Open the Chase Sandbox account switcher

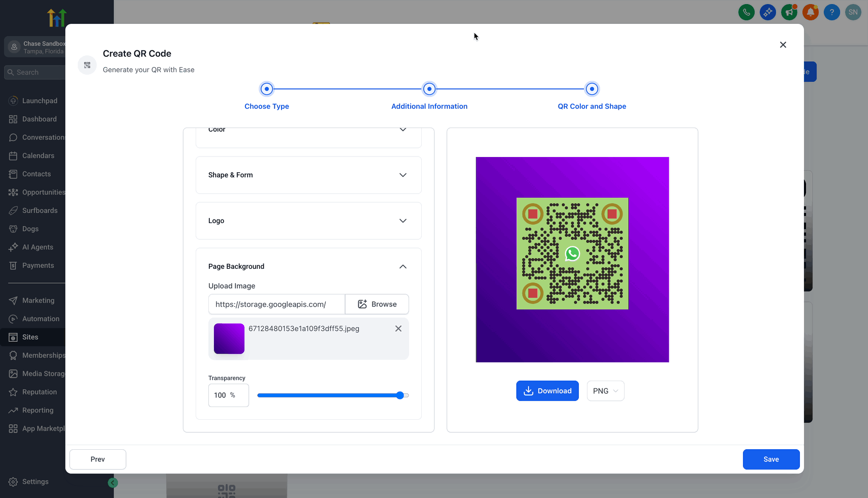tap(35, 47)
